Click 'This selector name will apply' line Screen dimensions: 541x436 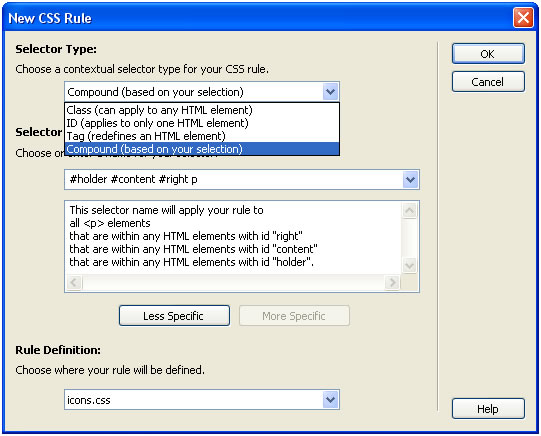click(166, 210)
